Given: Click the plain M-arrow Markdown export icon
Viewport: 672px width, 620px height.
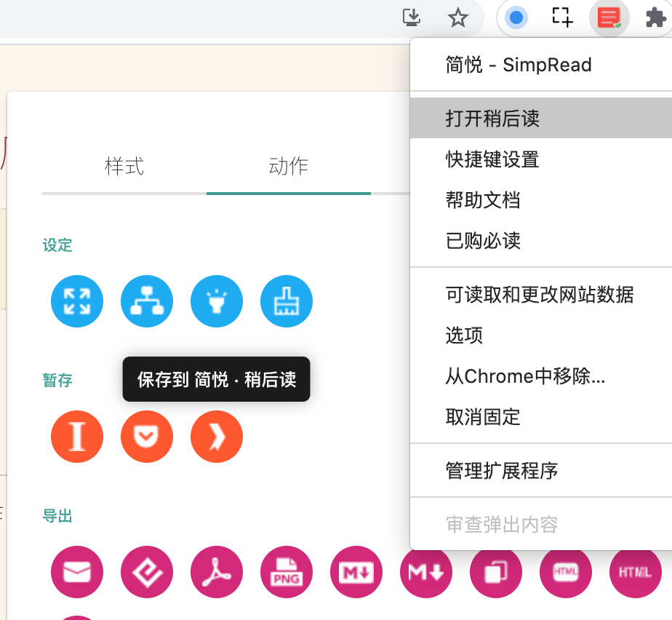Looking at the screenshot, I should [426, 572].
